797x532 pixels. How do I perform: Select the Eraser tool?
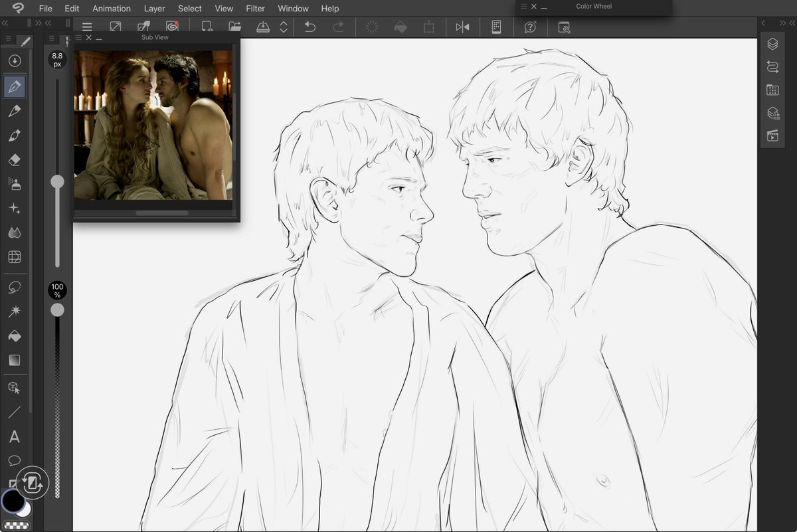[x=14, y=160]
